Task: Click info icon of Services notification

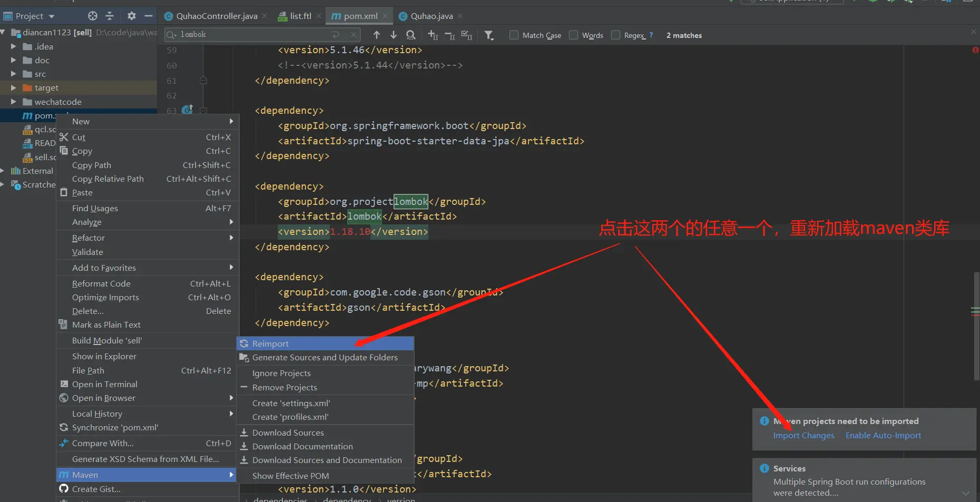Action: [x=765, y=468]
